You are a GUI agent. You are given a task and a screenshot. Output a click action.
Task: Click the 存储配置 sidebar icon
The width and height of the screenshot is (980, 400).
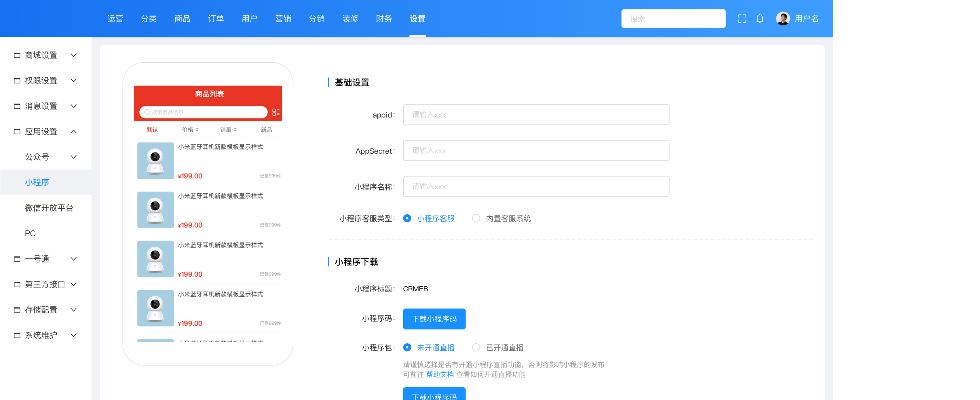[17, 310]
